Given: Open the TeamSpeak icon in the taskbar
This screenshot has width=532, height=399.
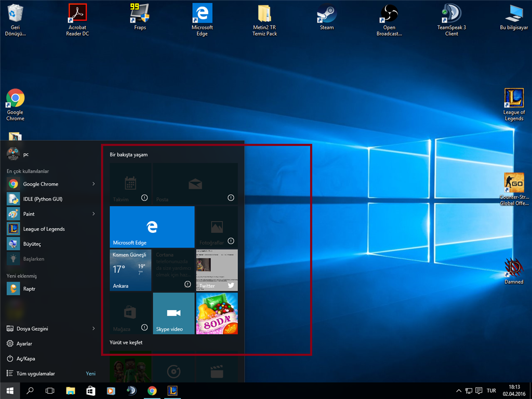Looking at the screenshot, I should point(131,391).
